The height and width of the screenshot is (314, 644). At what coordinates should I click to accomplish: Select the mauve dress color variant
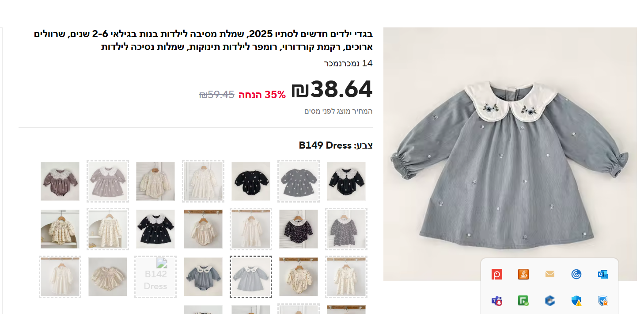tap(108, 181)
